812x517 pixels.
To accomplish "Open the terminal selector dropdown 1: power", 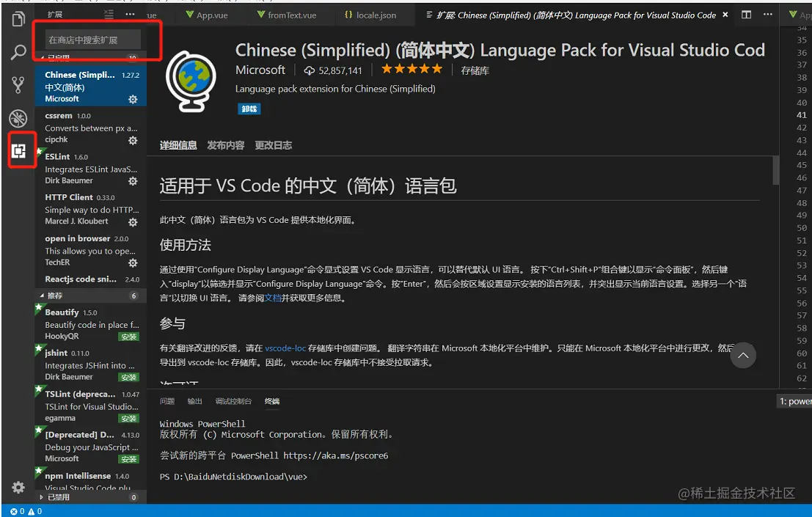I will pos(795,401).
